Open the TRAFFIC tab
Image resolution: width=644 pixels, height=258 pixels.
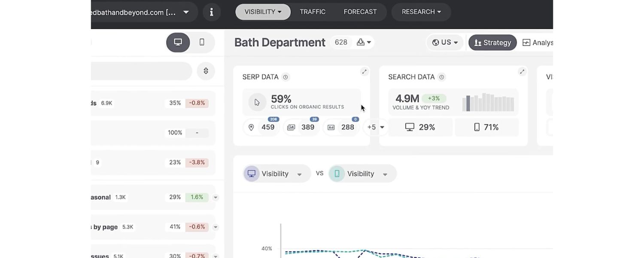point(312,12)
